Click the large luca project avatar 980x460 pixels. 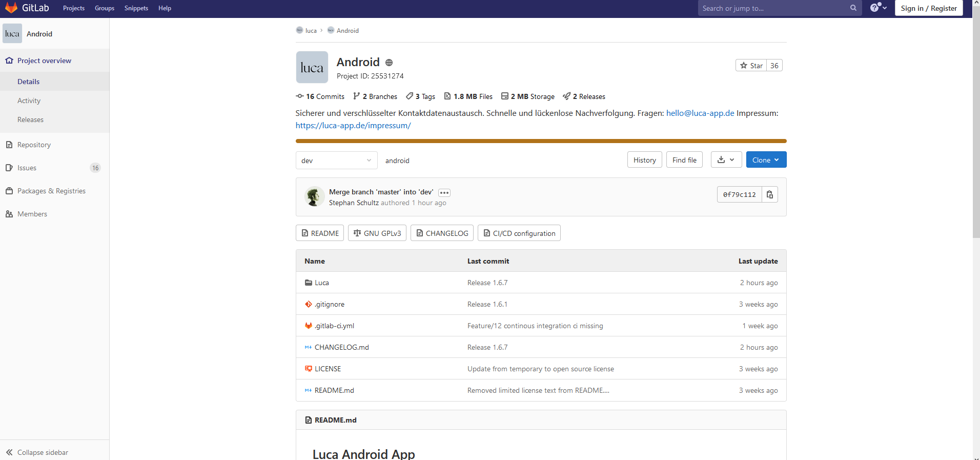tap(312, 67)
